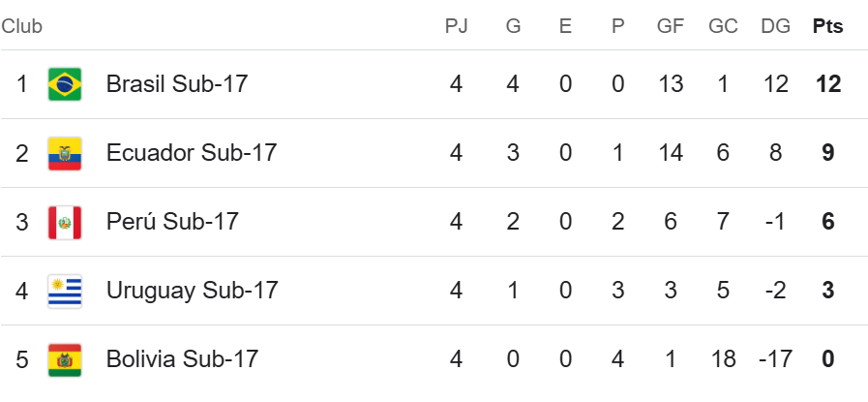Select the Perú Sub-17 team name

172,222
